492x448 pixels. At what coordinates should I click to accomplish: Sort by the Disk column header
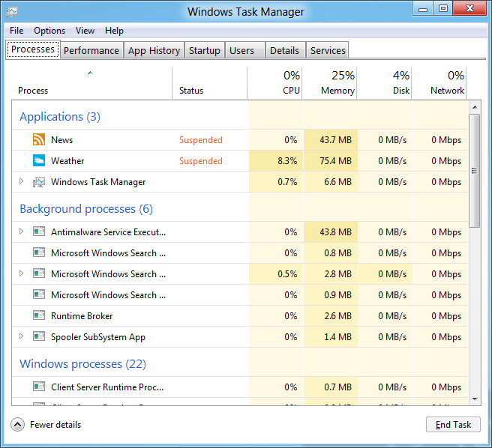384,82
